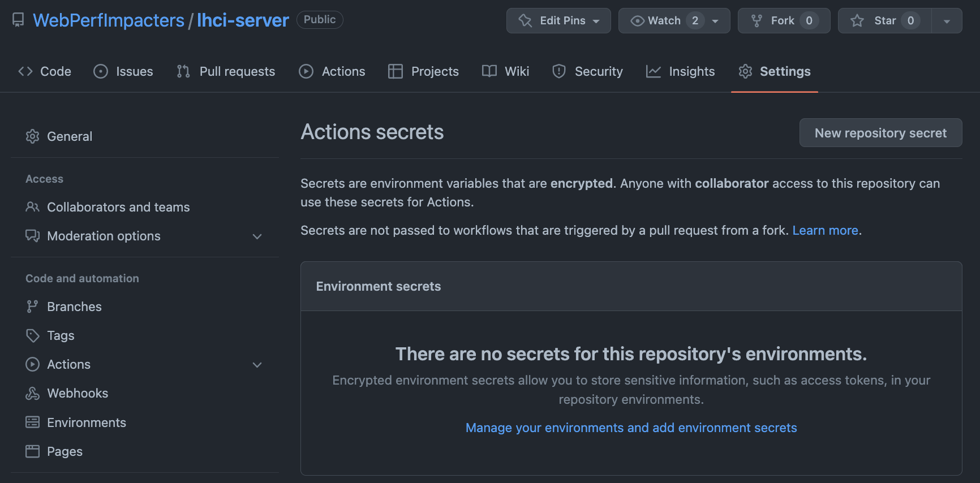Open the Projects tab
The width and height of the screenshot is (980, 483).
[424, 71]
